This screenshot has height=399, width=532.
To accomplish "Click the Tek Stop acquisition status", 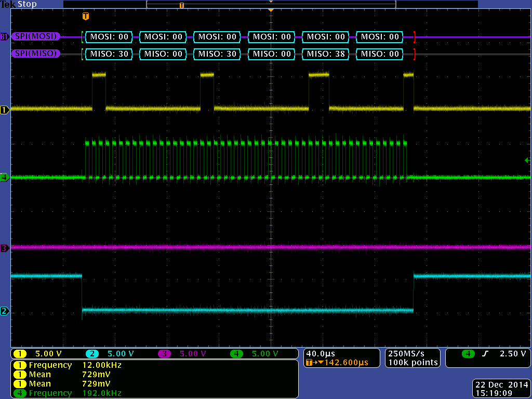I will (18, 4).
